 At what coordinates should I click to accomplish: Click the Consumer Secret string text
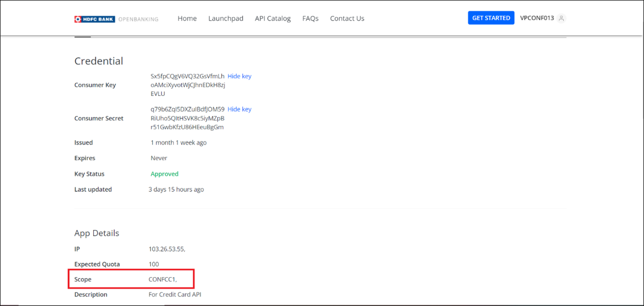188,118
